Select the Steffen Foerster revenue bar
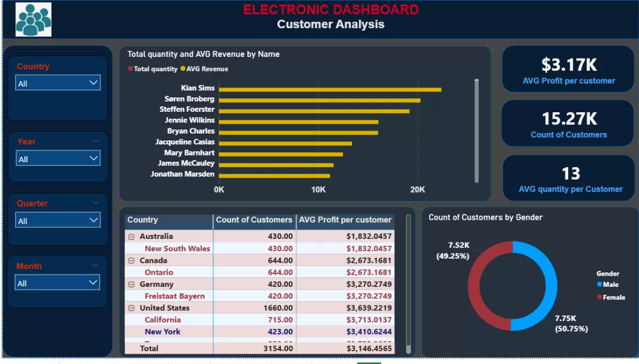This screenshot has height=364, width=639. point(314,111)
